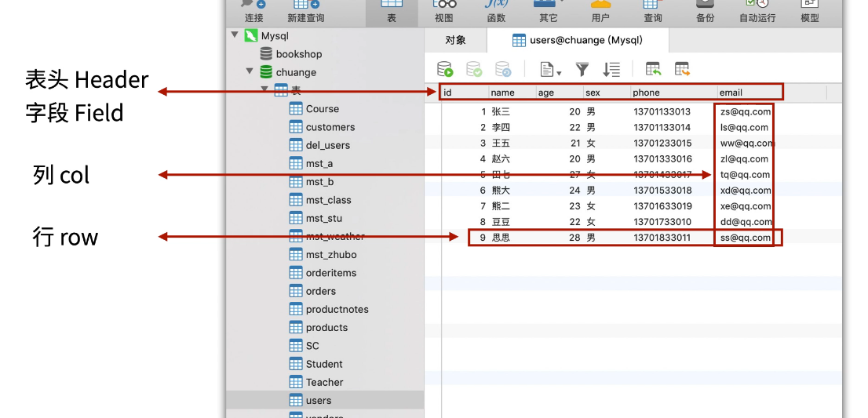The width and height of the screenshot is (868, 418).
Task: Open the 用户 (User) toolbar button
Action: pos(600,13)
